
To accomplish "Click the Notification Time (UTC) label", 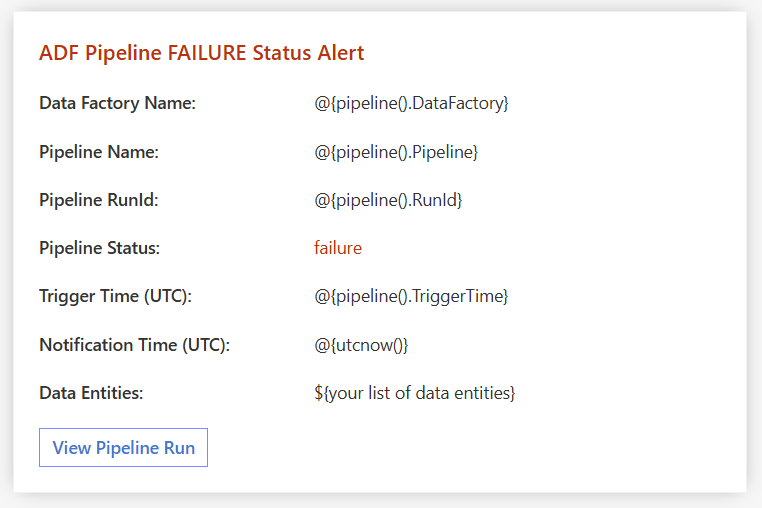I will [134, 345].
